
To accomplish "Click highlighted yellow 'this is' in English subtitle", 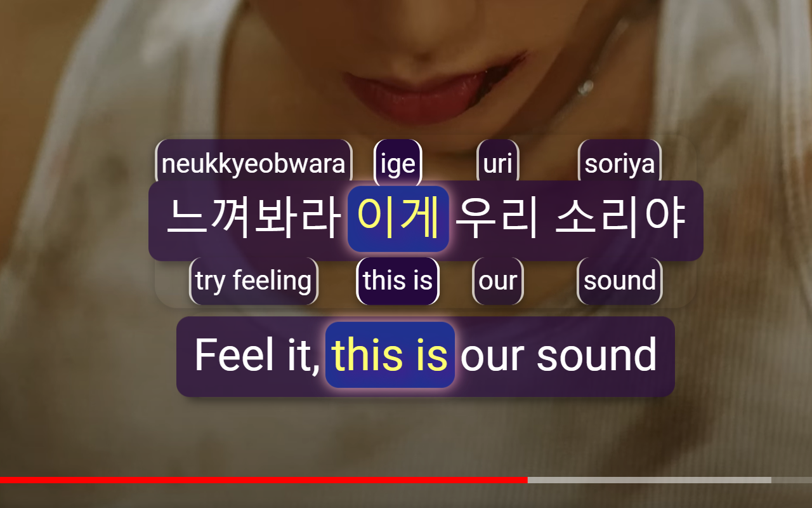I will pos(390,355).
